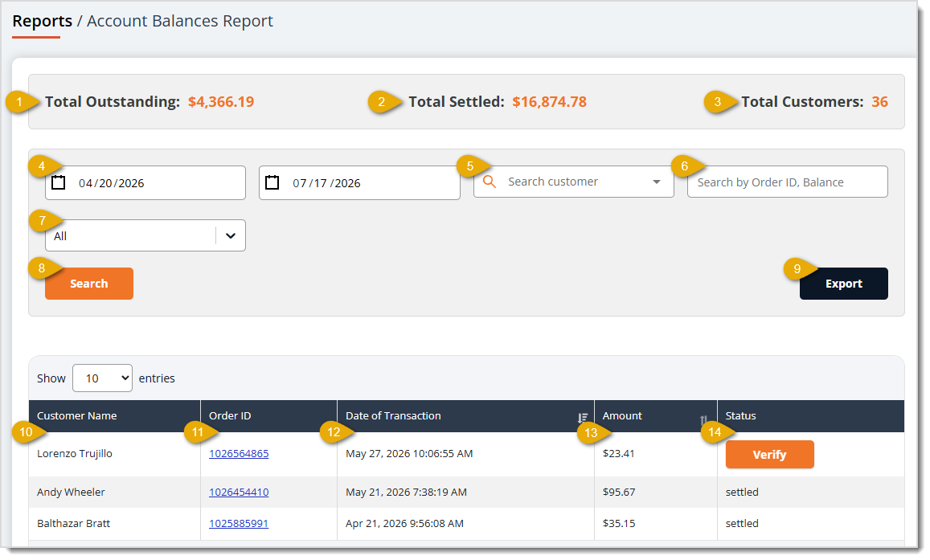Click the Total Customers value 36

click(x=879, y=102)
